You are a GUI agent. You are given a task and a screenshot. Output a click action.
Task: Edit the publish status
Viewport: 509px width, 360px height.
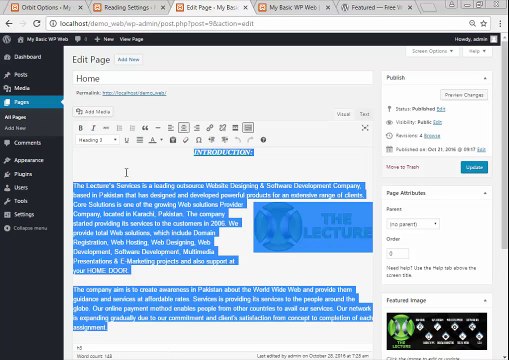coord(441,109)
